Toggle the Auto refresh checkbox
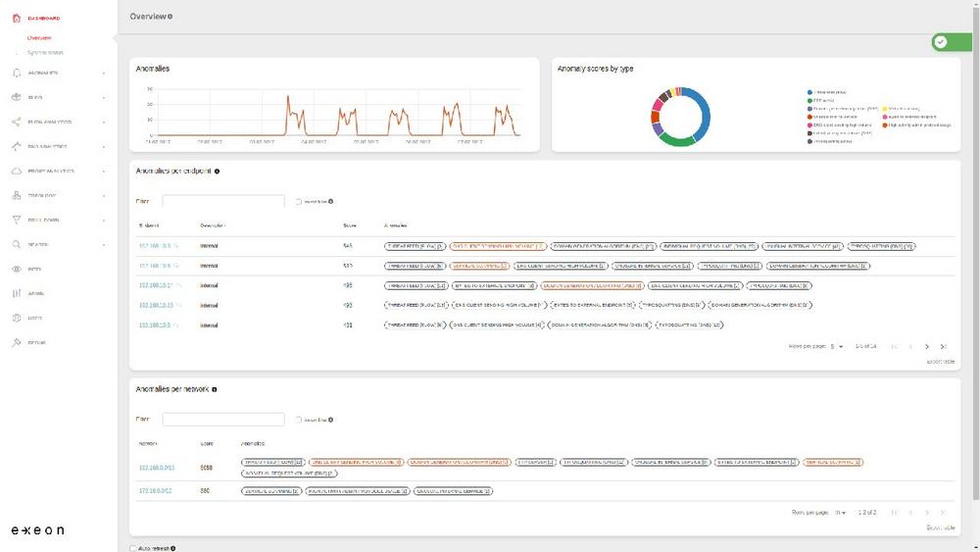 tap(133, 548)
